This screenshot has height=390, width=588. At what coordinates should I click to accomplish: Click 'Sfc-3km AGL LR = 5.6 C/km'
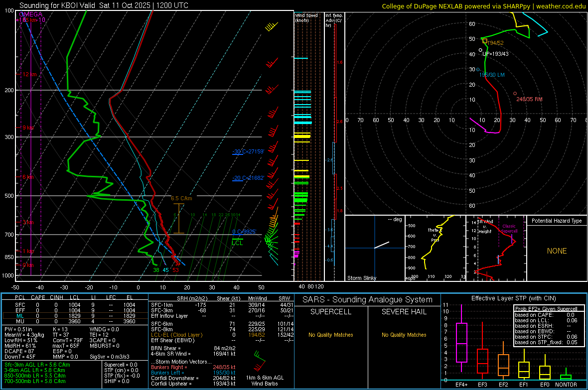pos(37,365)
